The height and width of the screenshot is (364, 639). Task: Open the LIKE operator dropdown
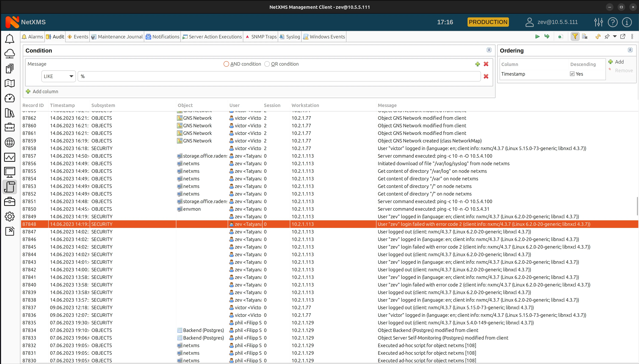coord(58,76)
